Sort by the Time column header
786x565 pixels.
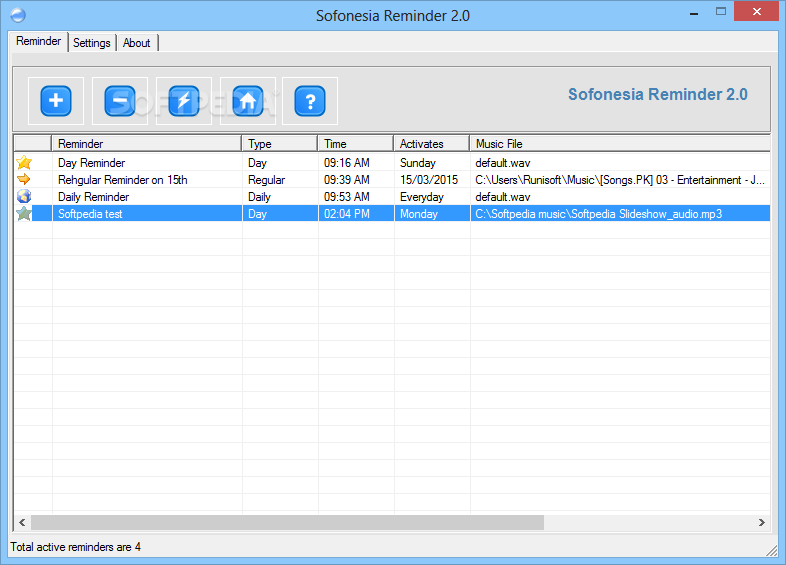355,144
